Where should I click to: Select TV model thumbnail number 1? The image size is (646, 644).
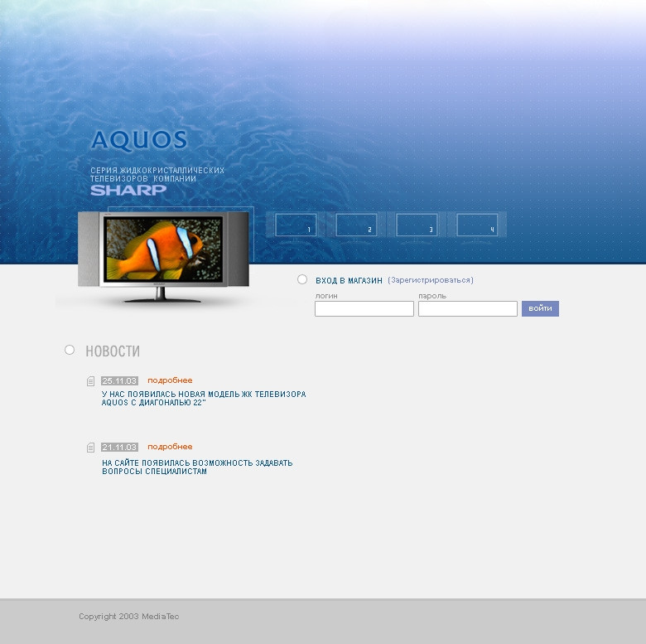[x=296, y=225]
